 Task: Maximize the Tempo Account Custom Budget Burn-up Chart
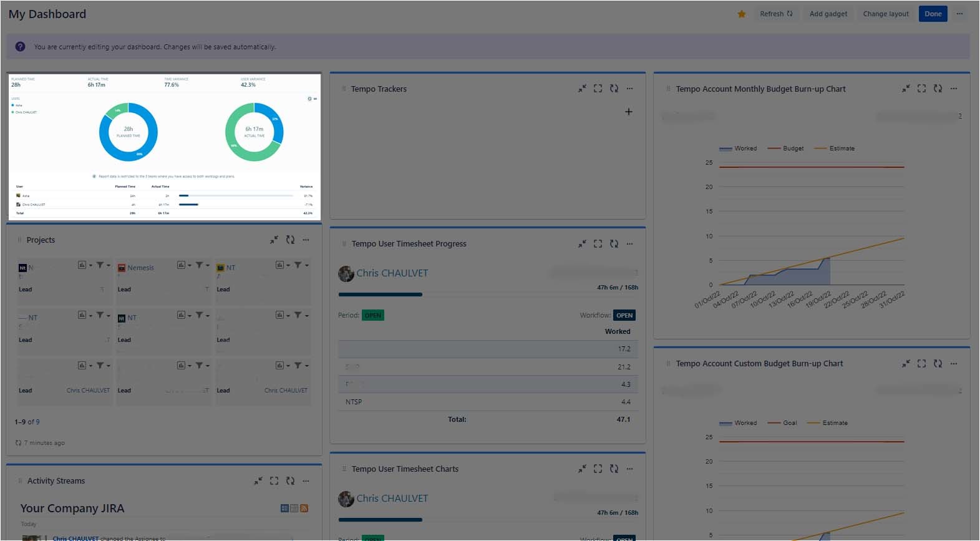[921, 363]
